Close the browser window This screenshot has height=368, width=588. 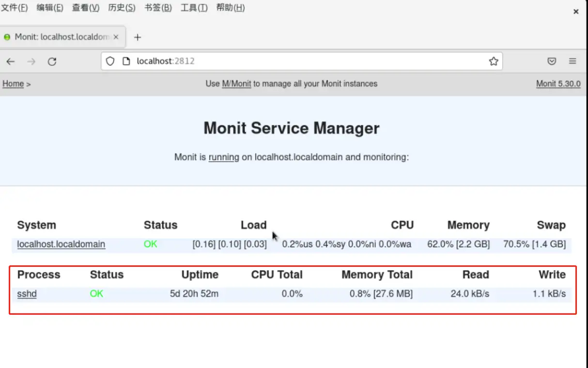576,12
